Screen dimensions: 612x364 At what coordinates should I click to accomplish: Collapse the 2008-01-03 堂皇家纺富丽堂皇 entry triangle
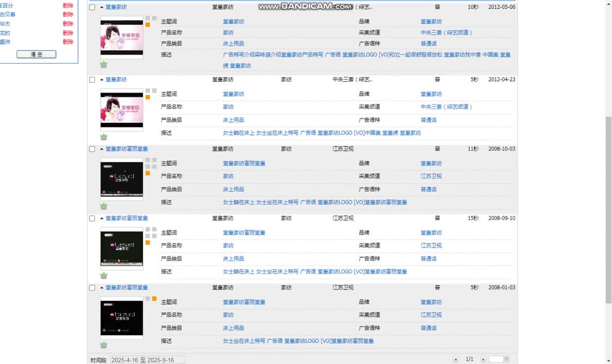pyautogui.click(x=102, y=287)
